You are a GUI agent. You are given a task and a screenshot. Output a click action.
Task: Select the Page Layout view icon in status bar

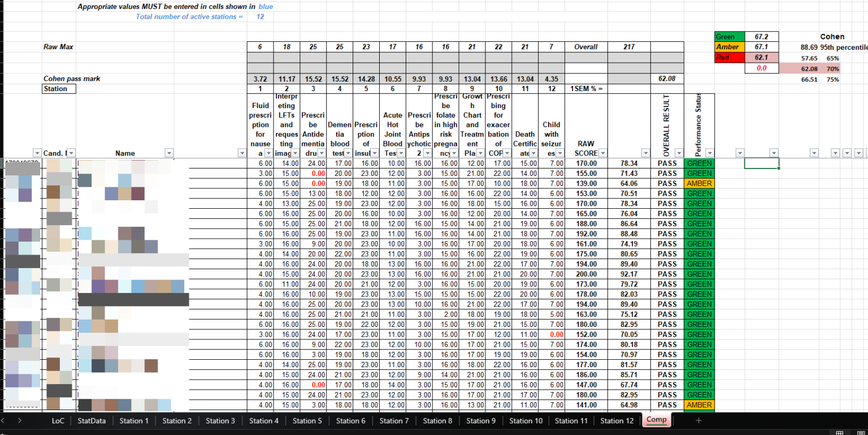click(x=859, y=432)
